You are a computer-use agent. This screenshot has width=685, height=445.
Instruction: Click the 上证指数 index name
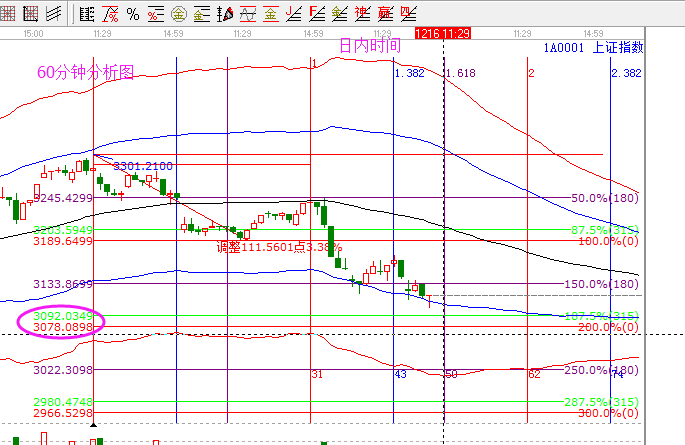coord(618,47)
